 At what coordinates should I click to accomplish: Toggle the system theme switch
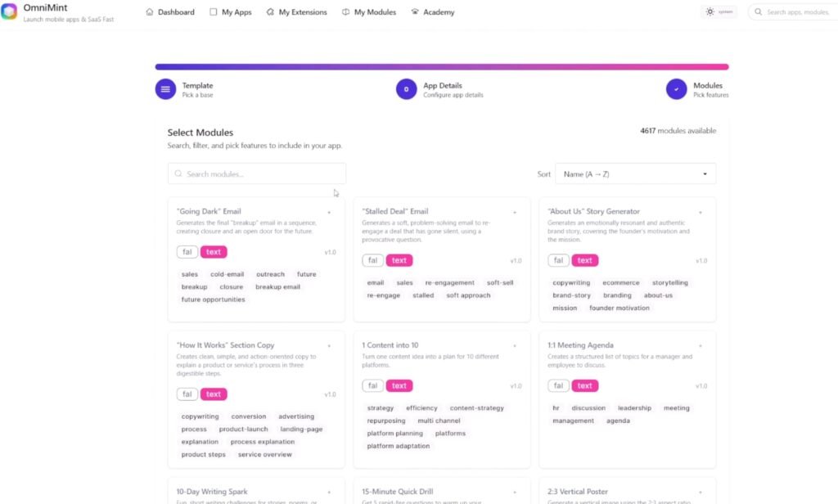click(719, 11)
